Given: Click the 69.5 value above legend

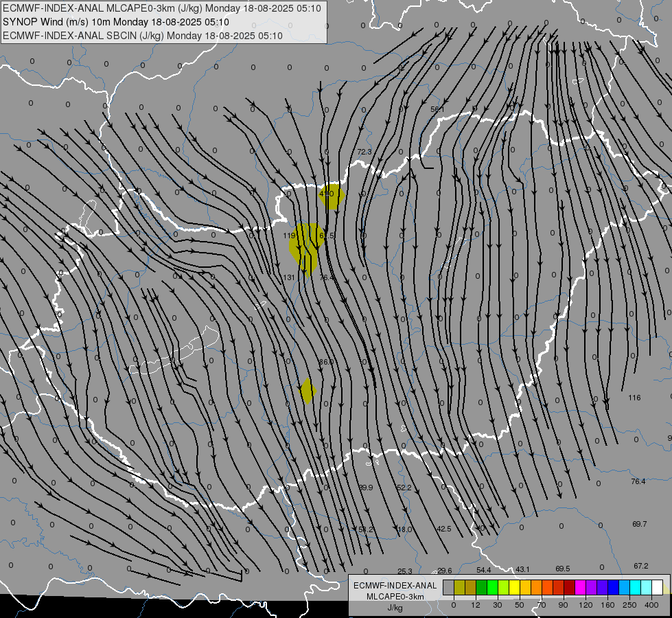Looking at the screenshot, I should click(562, 569).
